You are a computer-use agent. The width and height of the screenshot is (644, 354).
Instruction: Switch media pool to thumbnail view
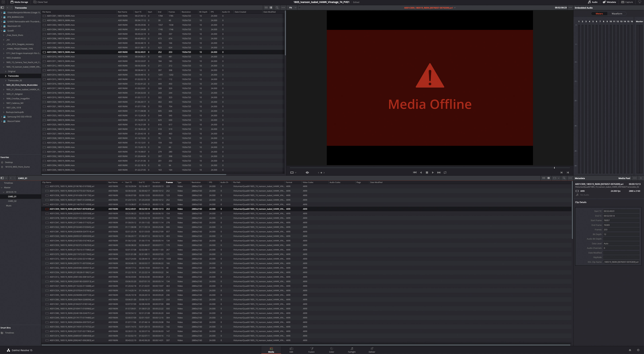pyautogui.click(x=544, y=178)
